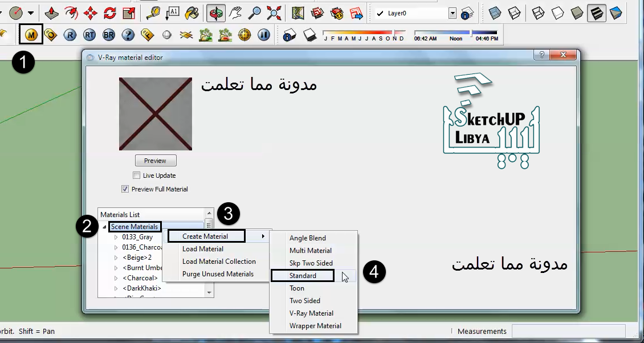Choose Purge Unused Materials
The image size is (644, 343).
217,274
